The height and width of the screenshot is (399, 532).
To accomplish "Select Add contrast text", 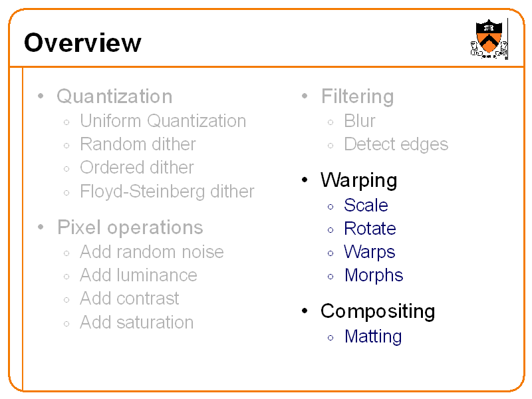I will coord(130,299).
